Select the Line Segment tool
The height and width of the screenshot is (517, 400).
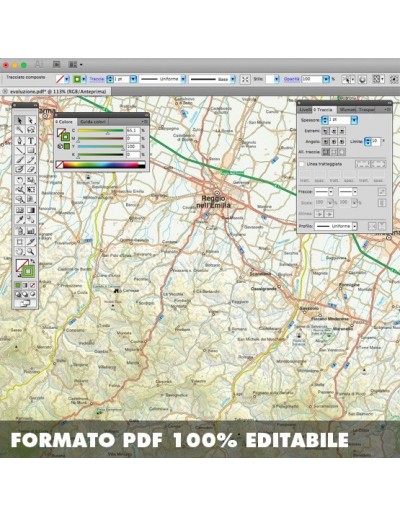point(20,150)
